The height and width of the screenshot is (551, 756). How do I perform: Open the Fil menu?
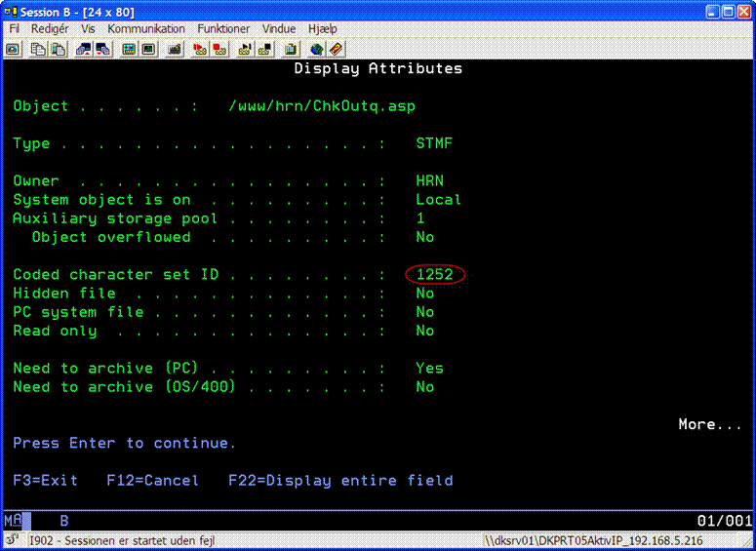[15, 29]
